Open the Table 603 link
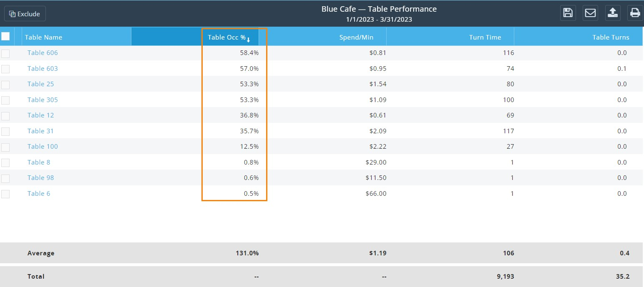 point(43,68)
